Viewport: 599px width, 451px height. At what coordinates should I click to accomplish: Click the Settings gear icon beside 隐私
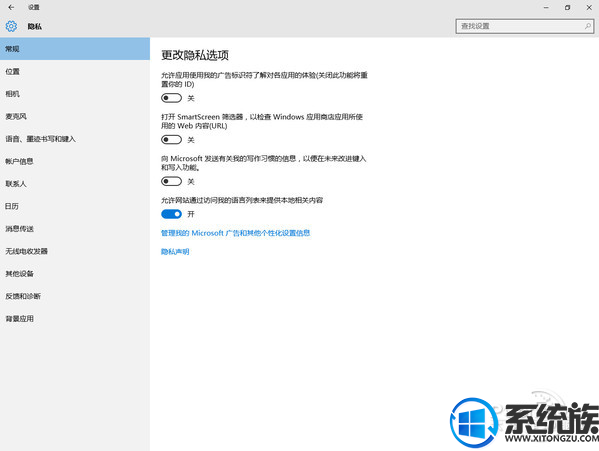11,26
